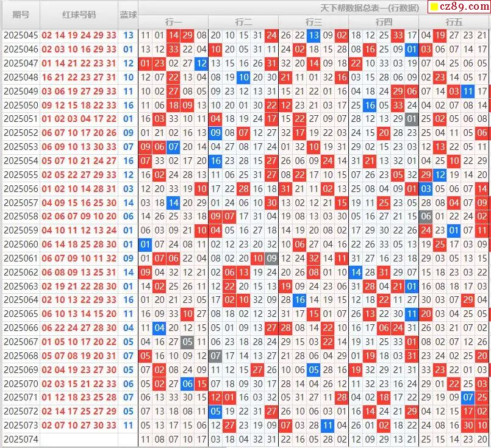The width and height of the screenshot is (491, 448).
Task: Click red balls 01 02 10 14 28 31
Action: [79, 189]
